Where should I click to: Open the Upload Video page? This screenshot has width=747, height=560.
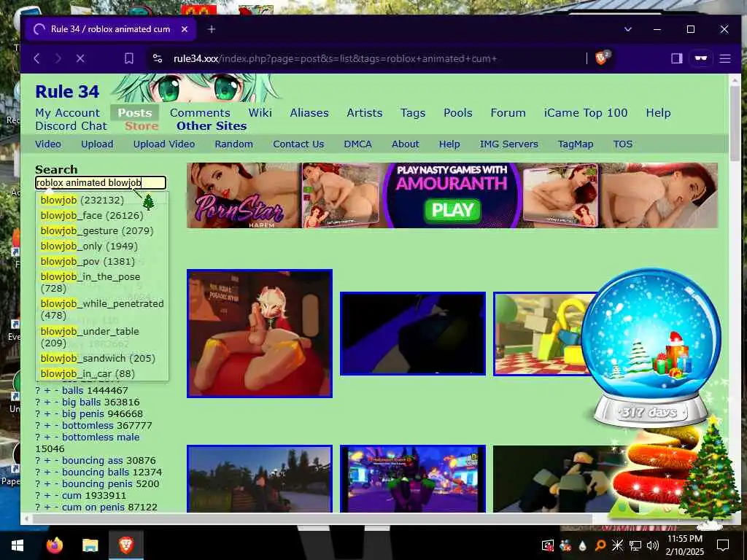(x=164, y=144)
